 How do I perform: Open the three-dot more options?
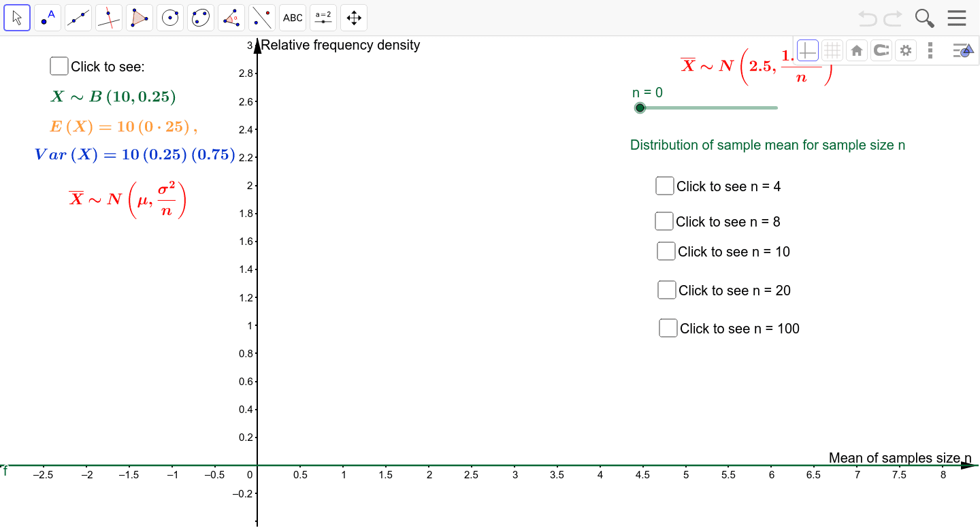(x=930, y=50)
